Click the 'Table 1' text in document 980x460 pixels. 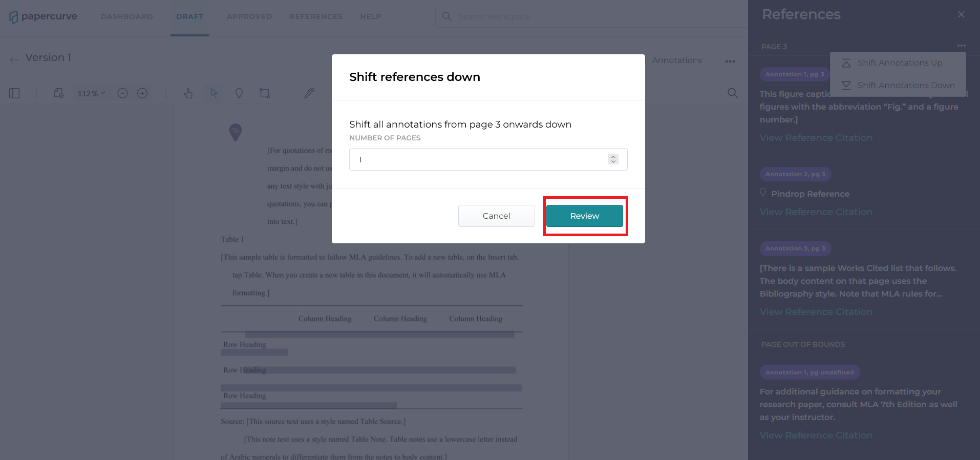coord(232,239)
